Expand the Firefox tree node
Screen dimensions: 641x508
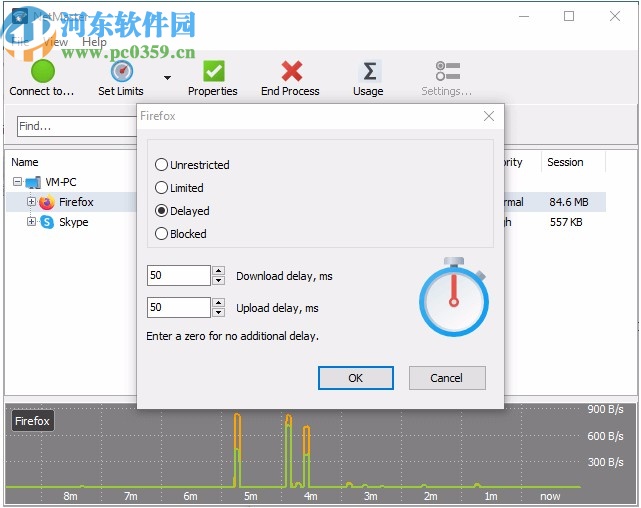31,201
